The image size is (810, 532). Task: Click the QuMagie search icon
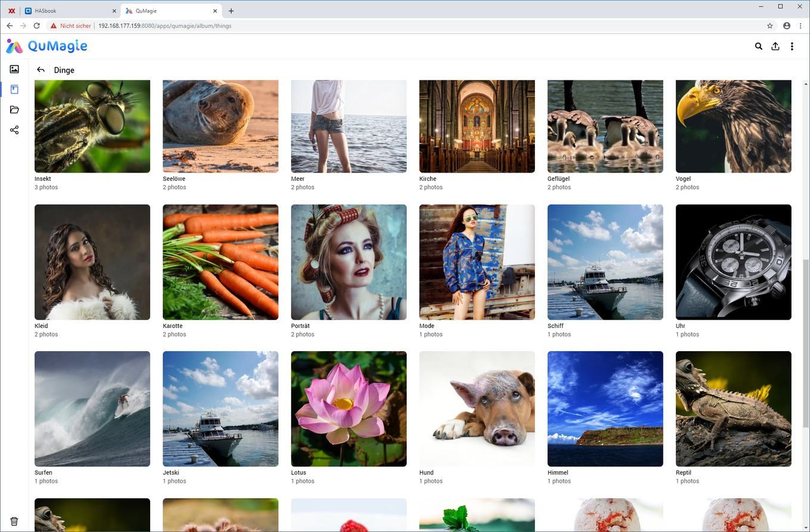(x=759, y=46)
